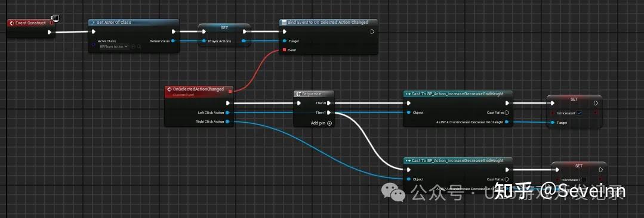Viewport: 644px width, 218px height.
Task: Click the Actor Class label text
Action: coord(106,41)
